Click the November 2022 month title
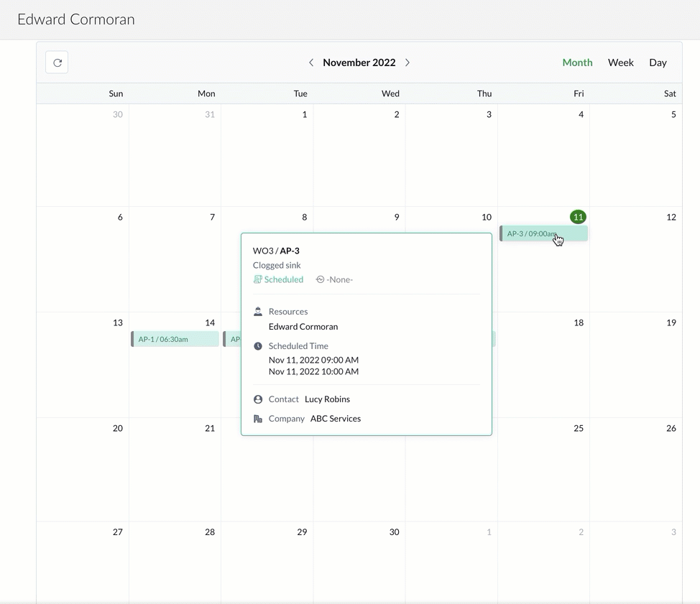The height and width of the screenshot is (604, 700). 359,62
